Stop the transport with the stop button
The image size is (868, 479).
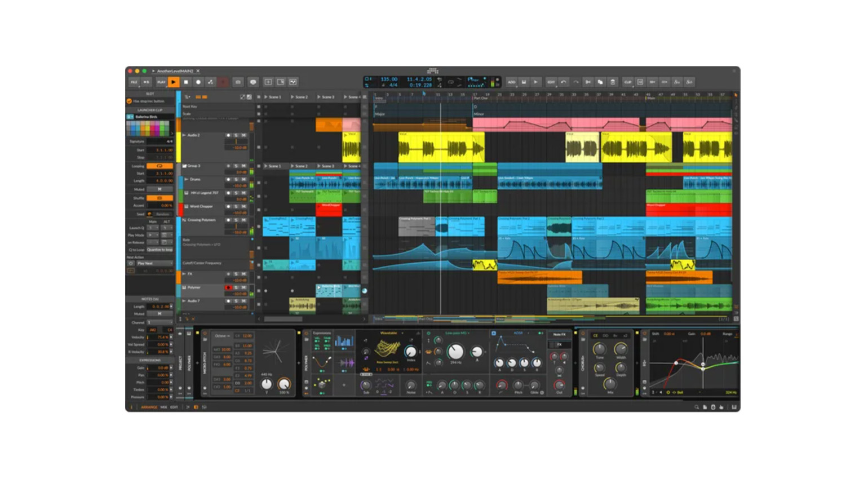pos(186,82)
